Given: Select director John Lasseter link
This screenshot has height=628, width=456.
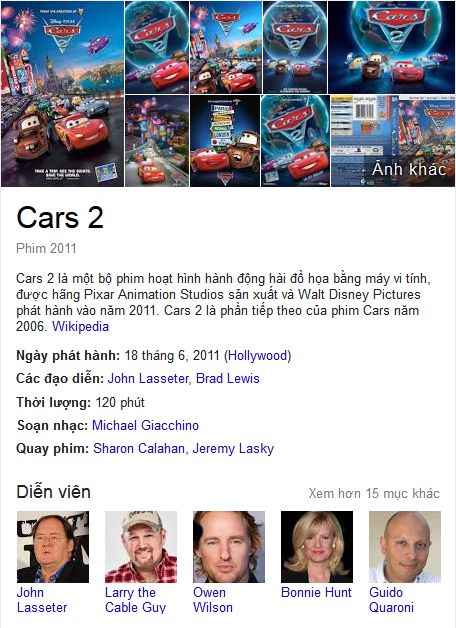Looking at the screenshot, I should 147,378.
